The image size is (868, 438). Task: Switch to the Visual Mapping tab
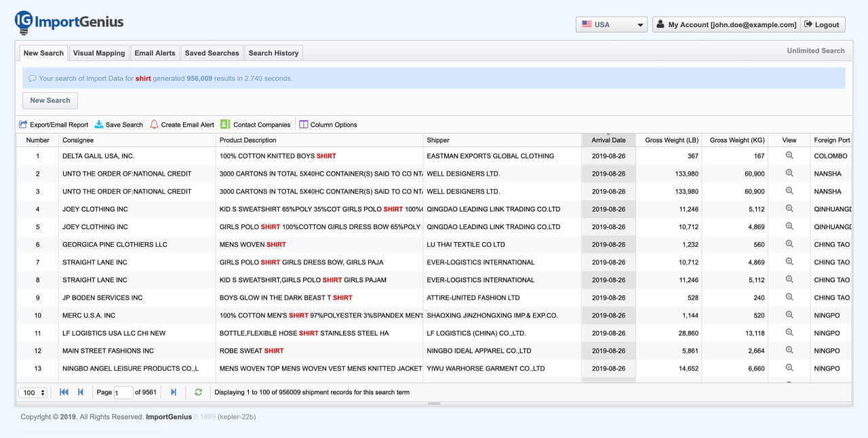pyautogui.click(x=99, y=53)
